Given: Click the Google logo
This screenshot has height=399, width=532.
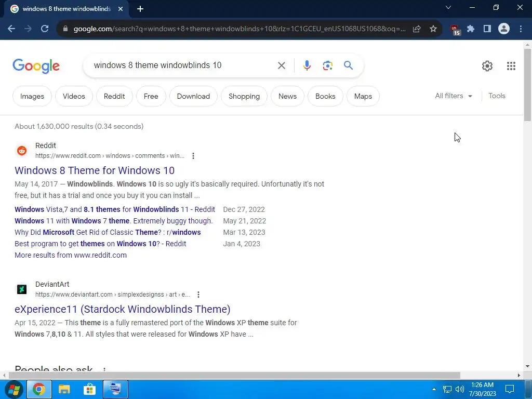Looking at the screenshot, I should (x=36, y=66).
